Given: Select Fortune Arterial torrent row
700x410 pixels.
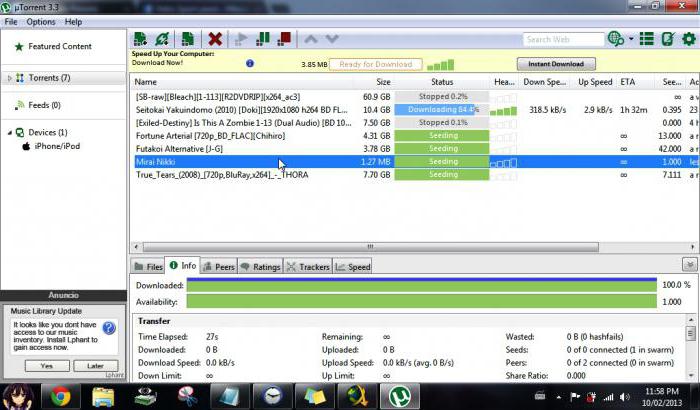Looking at the screenshot, I should (415, 136).
